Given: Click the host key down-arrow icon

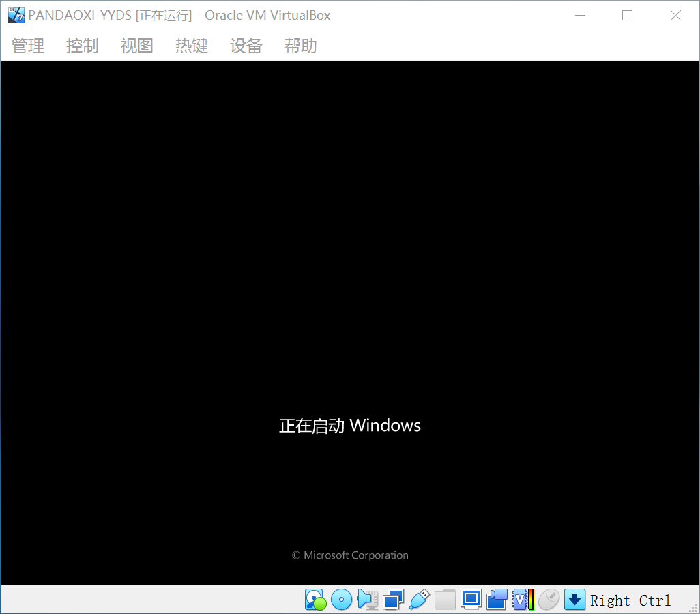Looking at the screenshot, I should click(x=574, y=600).
